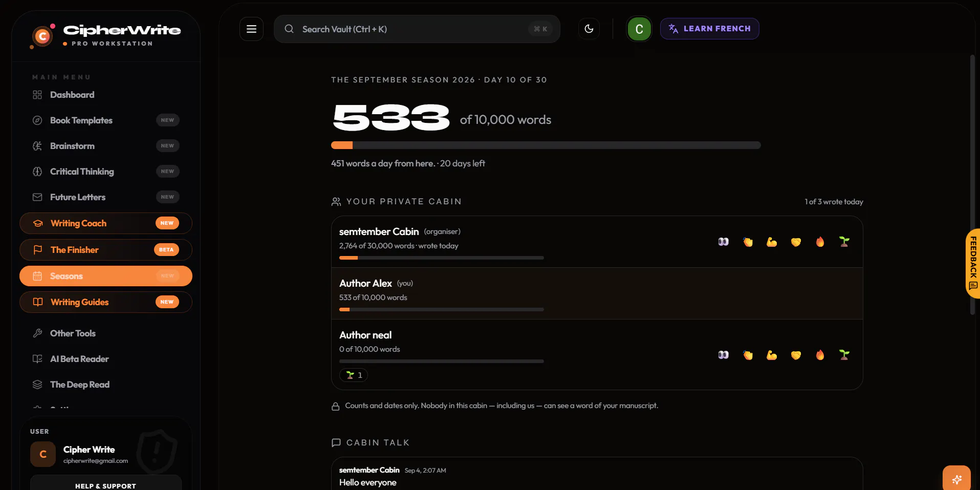
Task: Click the '0 of 10,000 words' count
Action: click(x=369, y=349)
